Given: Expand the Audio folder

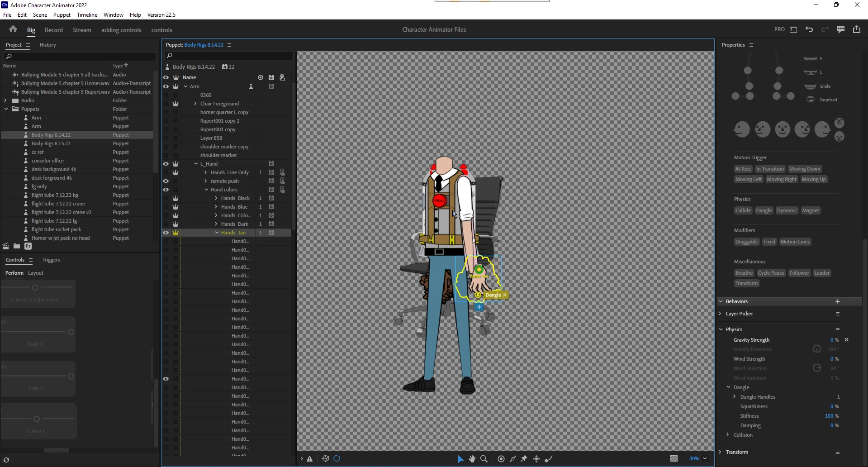Looking at the screenshot, I should click(x=5, y=100).
